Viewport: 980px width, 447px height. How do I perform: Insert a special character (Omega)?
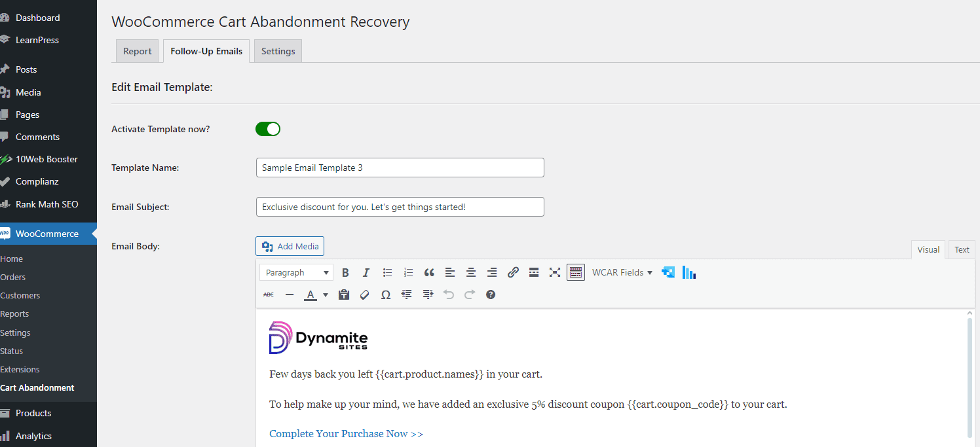coord(386,295)
